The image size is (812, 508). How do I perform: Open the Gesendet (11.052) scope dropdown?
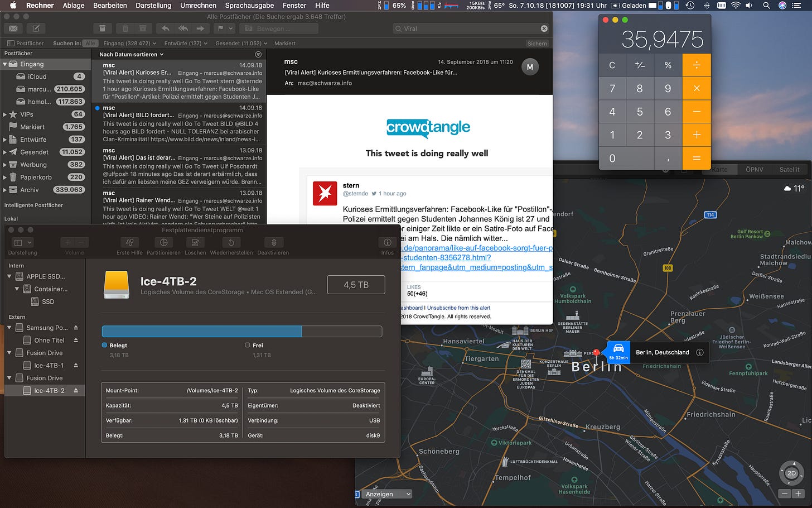pos(241,43)
